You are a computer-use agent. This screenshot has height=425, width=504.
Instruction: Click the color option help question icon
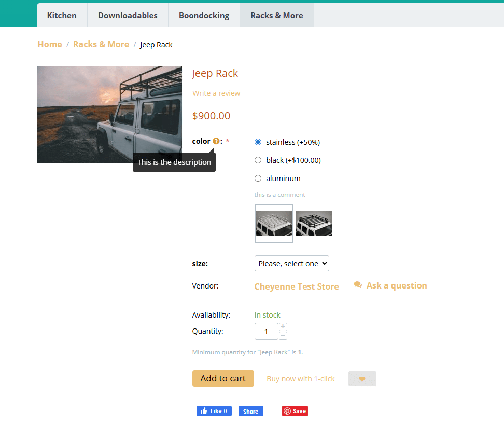[216, 141]
